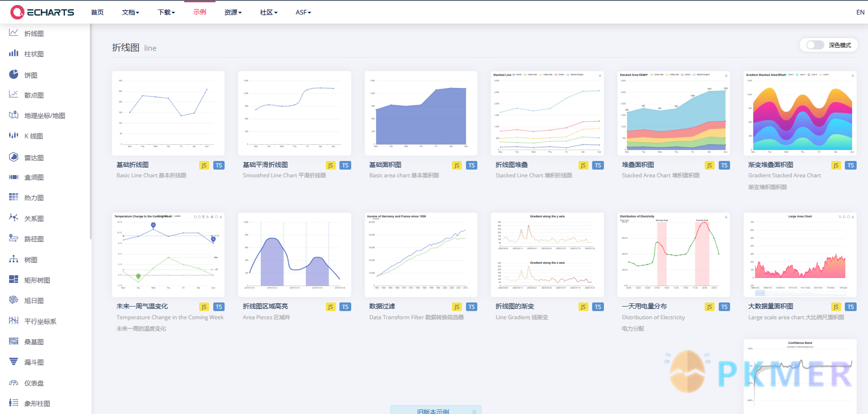Open the 渐变堆叠面积图 title link
The height and width of the screenshot is (414, 868).
click(x=771, y=165)
